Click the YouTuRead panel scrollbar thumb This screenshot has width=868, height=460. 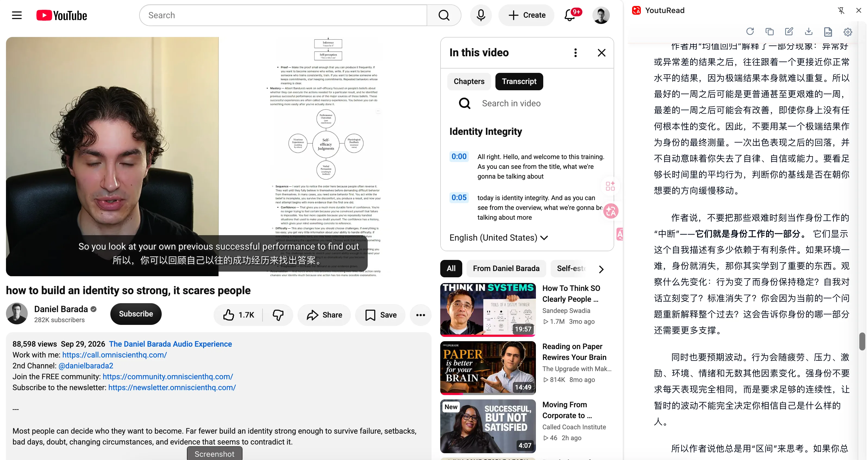(x=862, y=341)
